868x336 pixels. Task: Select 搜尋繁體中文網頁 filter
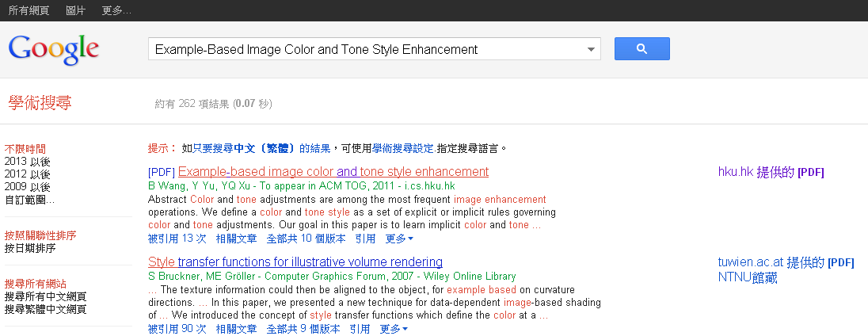[x=45, y=309]
